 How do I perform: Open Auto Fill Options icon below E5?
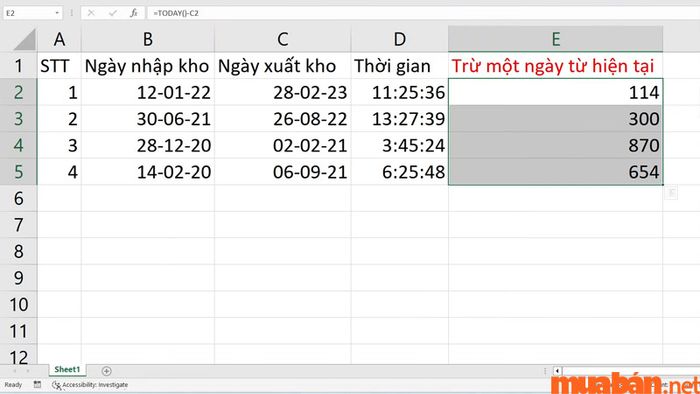coord(671,193)
